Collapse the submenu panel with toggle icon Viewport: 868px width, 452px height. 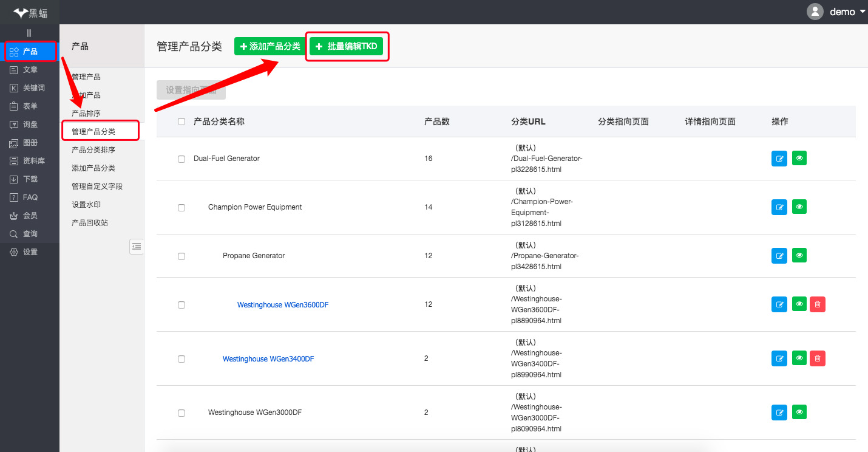click(x=137, y=246)
